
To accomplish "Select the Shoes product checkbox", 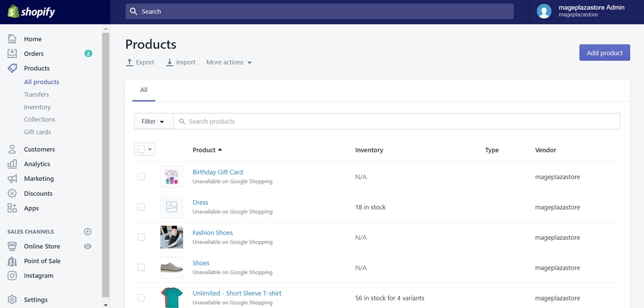I will (141, 267).
